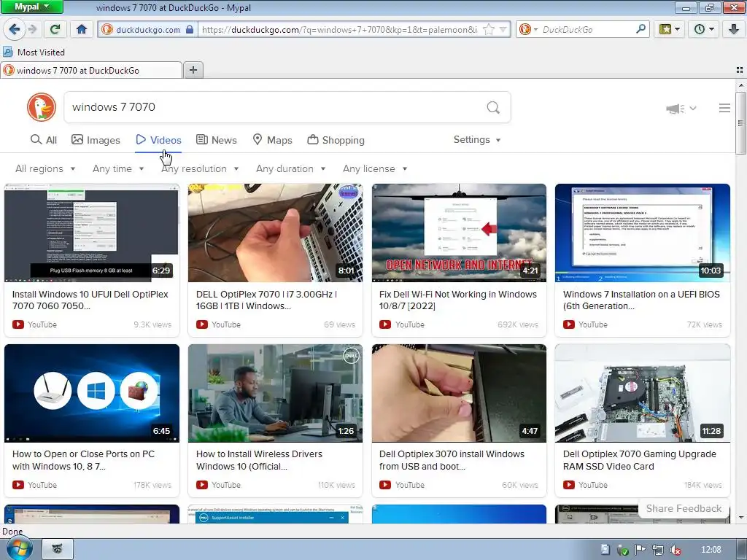Play the 11:28 Gaming Upgrade video thumbnail
This screenshot has width=747, height=560.
tap(643, 393)
